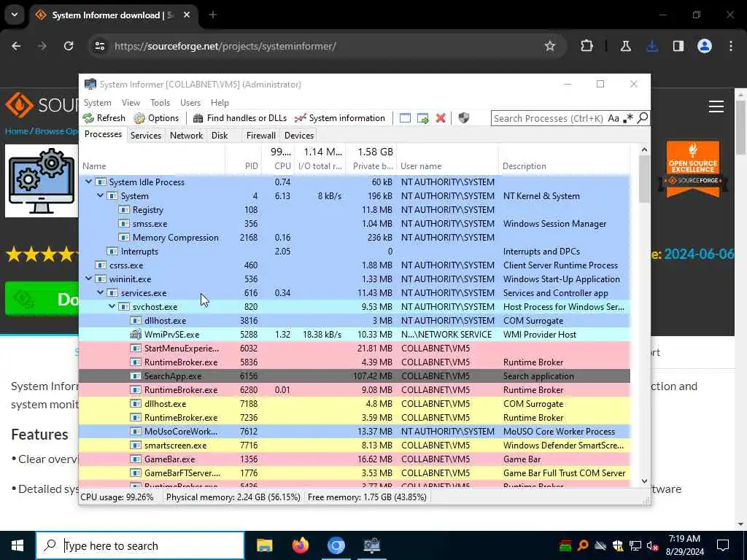This screenshot has height=560, width=747.
Task: Select the MoUsoCoreWork... process
Action: pos(355,431)
